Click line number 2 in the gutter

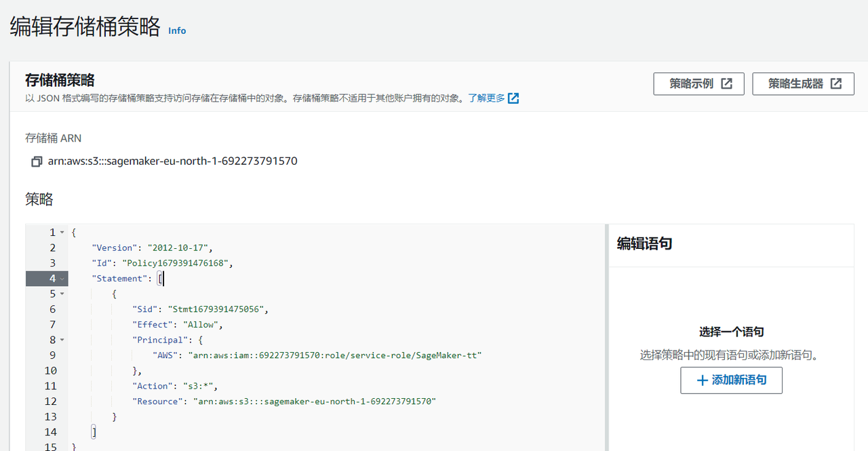pos(53,248)
